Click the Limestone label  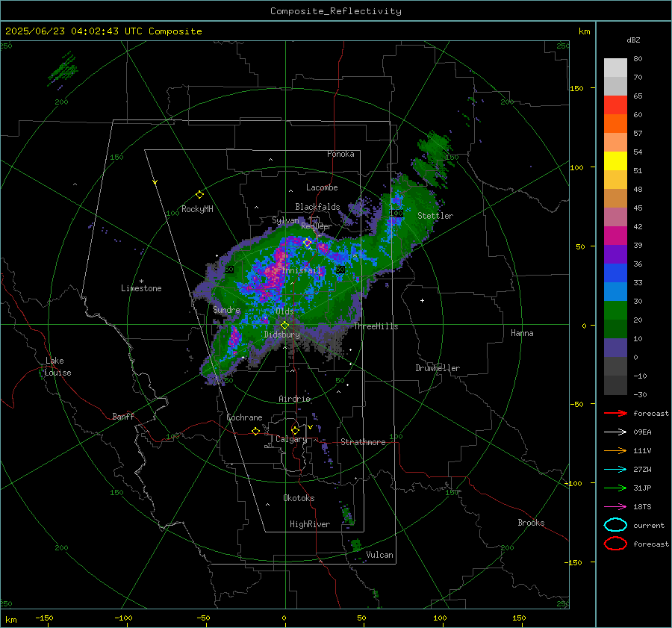coord(141,288)
